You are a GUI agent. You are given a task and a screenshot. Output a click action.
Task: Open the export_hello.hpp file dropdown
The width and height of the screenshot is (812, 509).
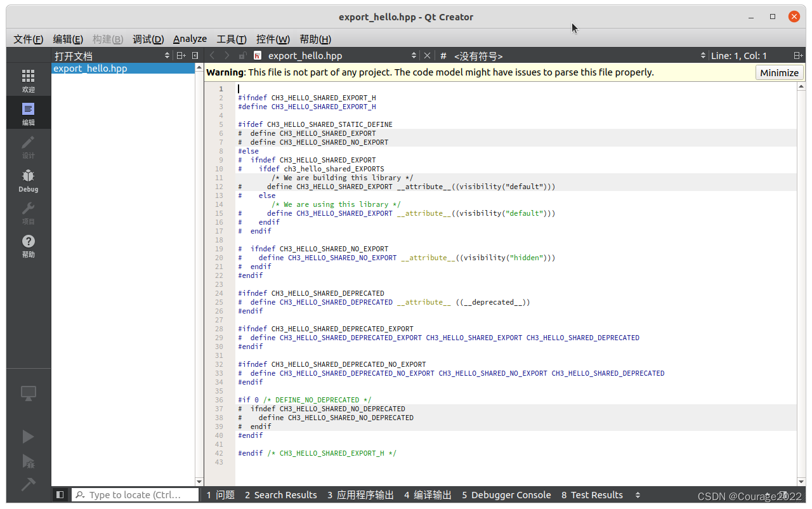(414, 56)
